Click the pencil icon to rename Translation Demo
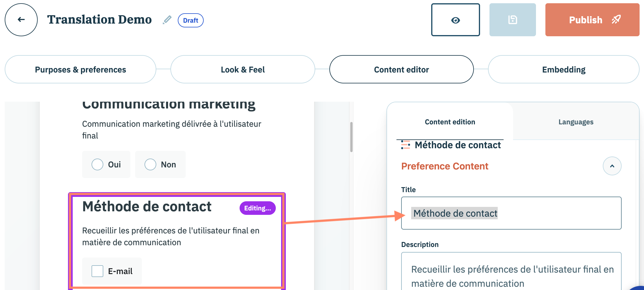Image resolution: width=644 pixels, height=290 pixels. [167, 20]
